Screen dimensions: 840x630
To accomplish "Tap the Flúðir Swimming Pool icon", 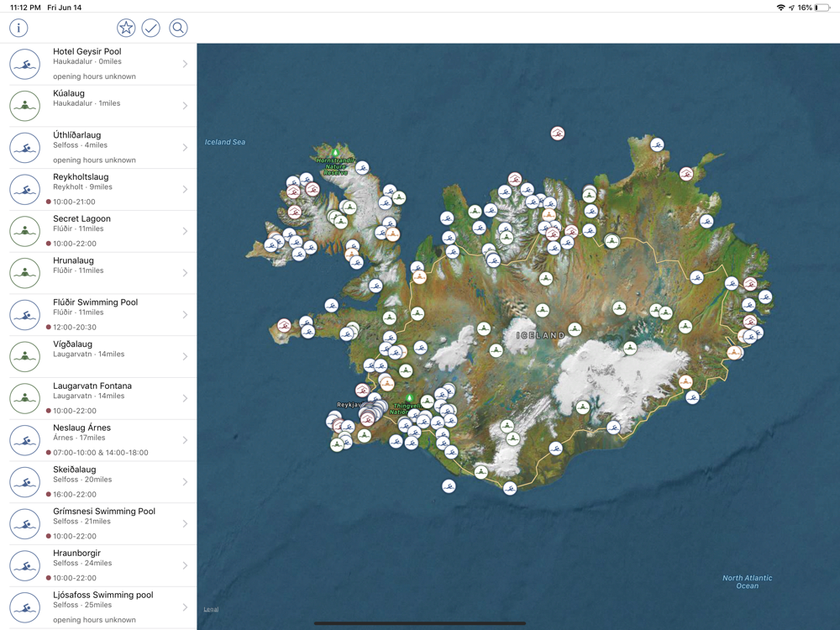I will coord(24,315).
